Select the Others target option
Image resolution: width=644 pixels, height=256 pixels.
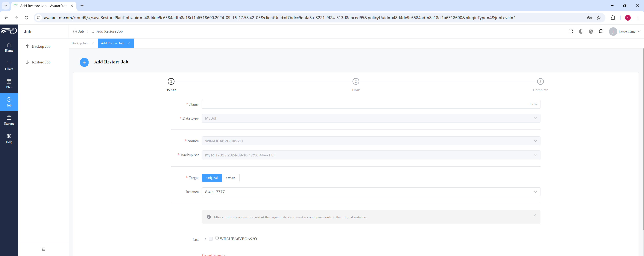230,178
